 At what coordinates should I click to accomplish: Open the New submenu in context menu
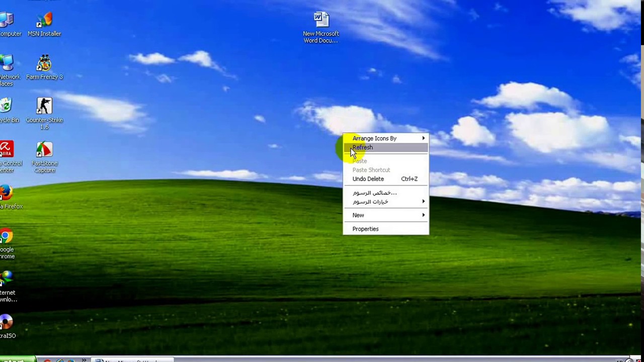[x=386, y=215]
